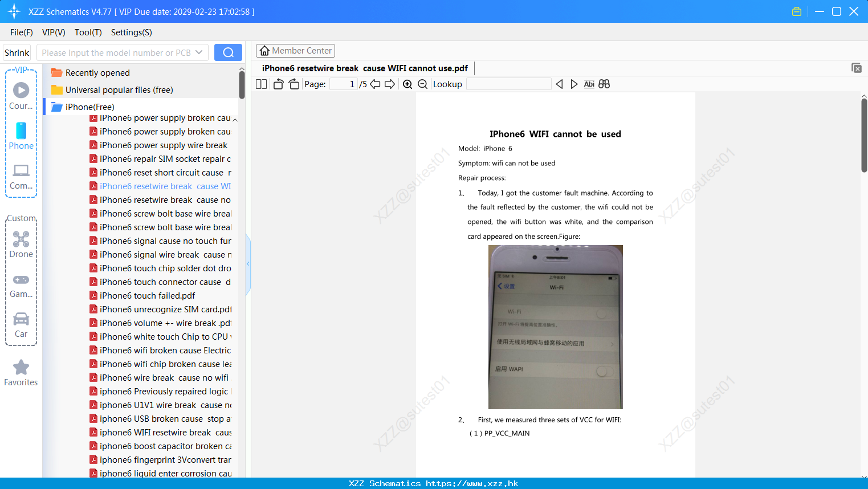The width and height of the screenshot is (868, 489).
Task: Open iPhone6 volume +- wire break file
Action: pyautogui.click(x=160, y=323)
